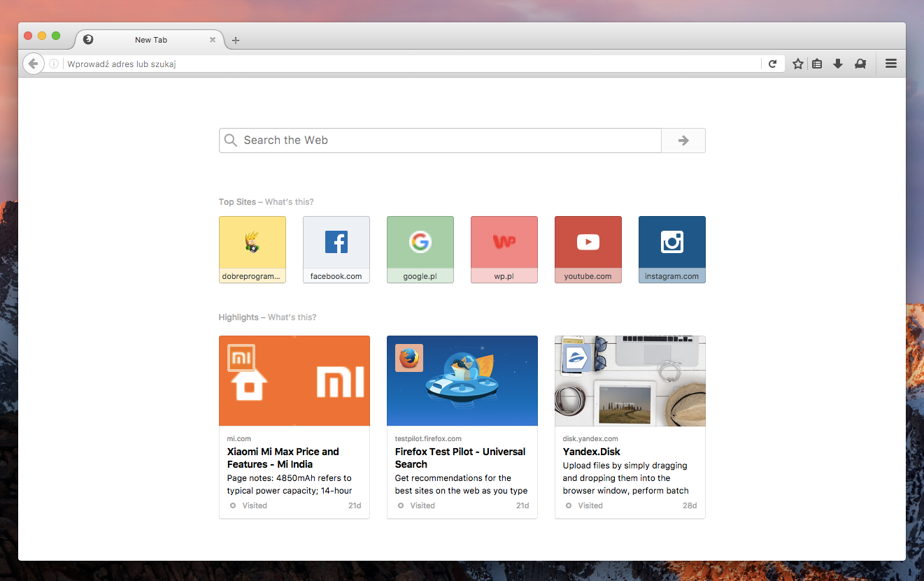Close the New Tab tab
This screenshot has width=924, height=581.
tap(213, 40)
